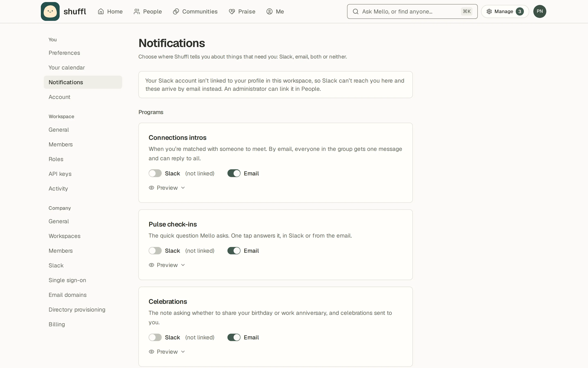Click the 'Connections intros' heading
This screenshot has height=368, width=588.
[x=177, y=138]
